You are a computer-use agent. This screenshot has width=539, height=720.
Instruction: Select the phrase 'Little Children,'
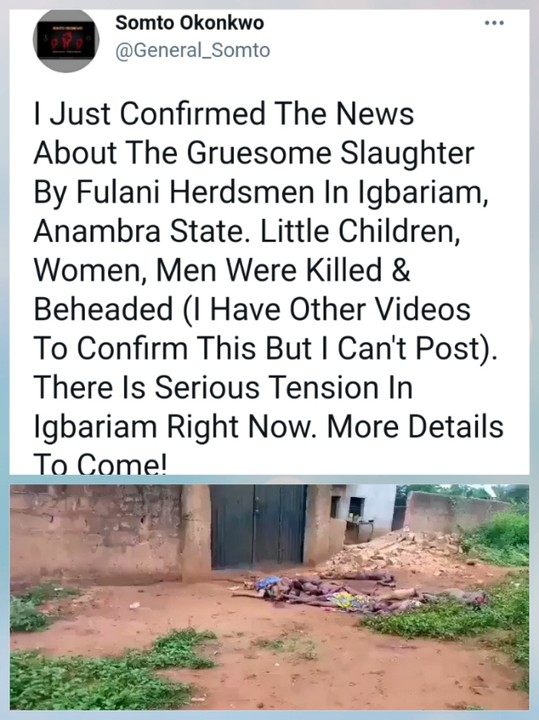click(x=361, y=231)
